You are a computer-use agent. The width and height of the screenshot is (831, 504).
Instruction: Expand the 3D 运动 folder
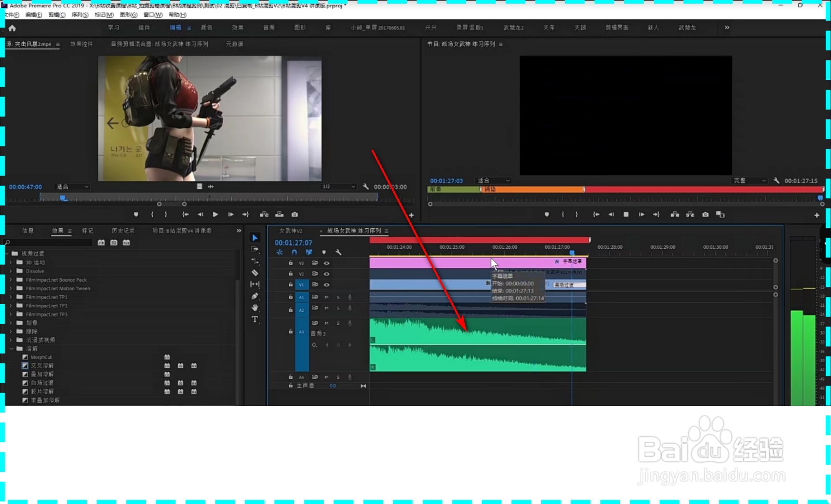(11, 263)
